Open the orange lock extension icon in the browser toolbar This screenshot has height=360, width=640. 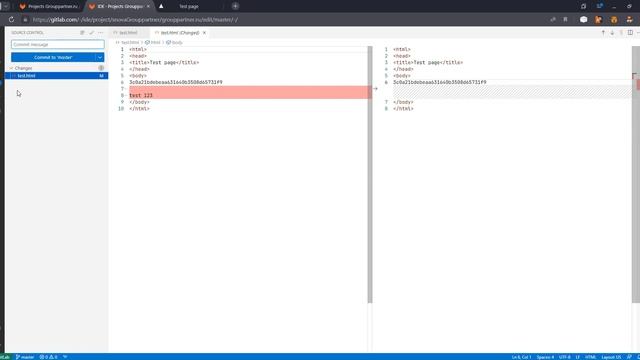click(x=614, y=20)
